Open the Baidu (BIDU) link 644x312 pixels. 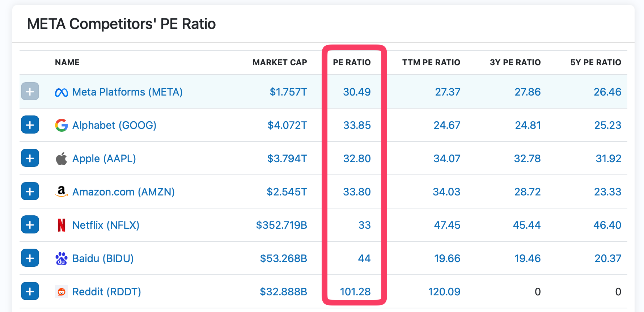(x=103, y=258)
